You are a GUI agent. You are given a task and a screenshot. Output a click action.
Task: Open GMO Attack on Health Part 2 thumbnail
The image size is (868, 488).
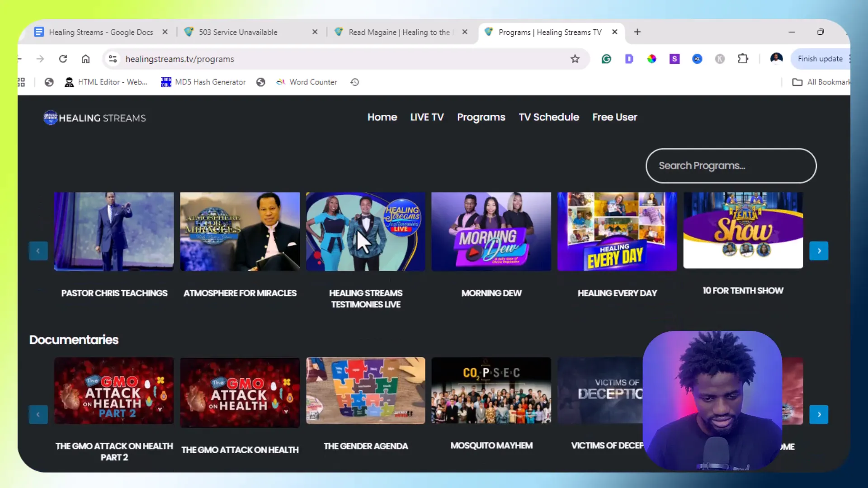click(114, 391)
